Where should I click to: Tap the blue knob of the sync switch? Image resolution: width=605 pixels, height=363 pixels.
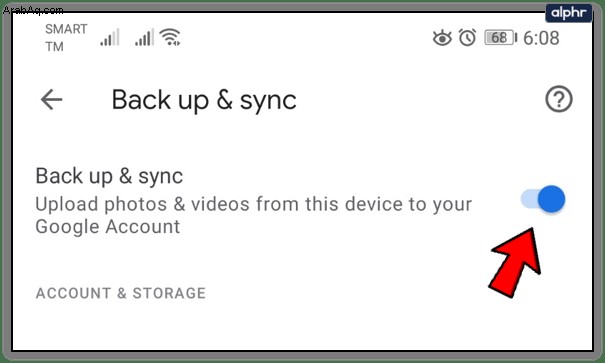(551, 199)
